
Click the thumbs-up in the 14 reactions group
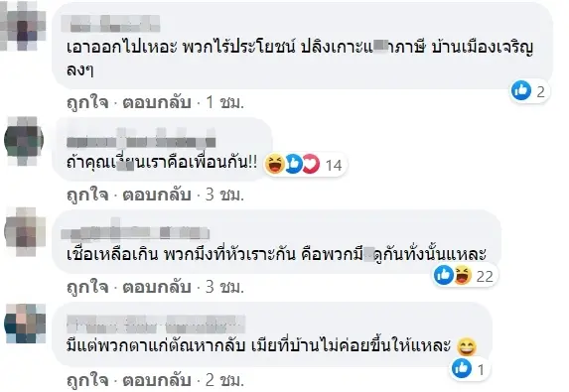(294, 164)
